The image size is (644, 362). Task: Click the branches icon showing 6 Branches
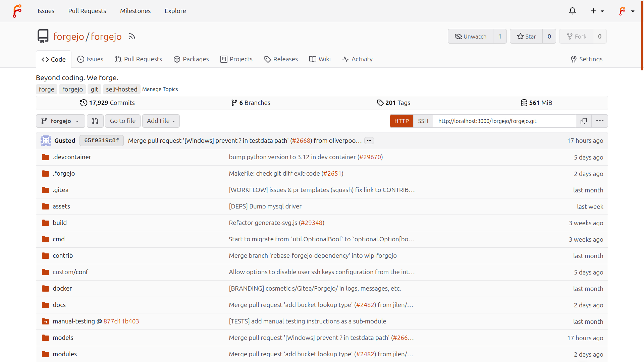[x=234, y=103]
